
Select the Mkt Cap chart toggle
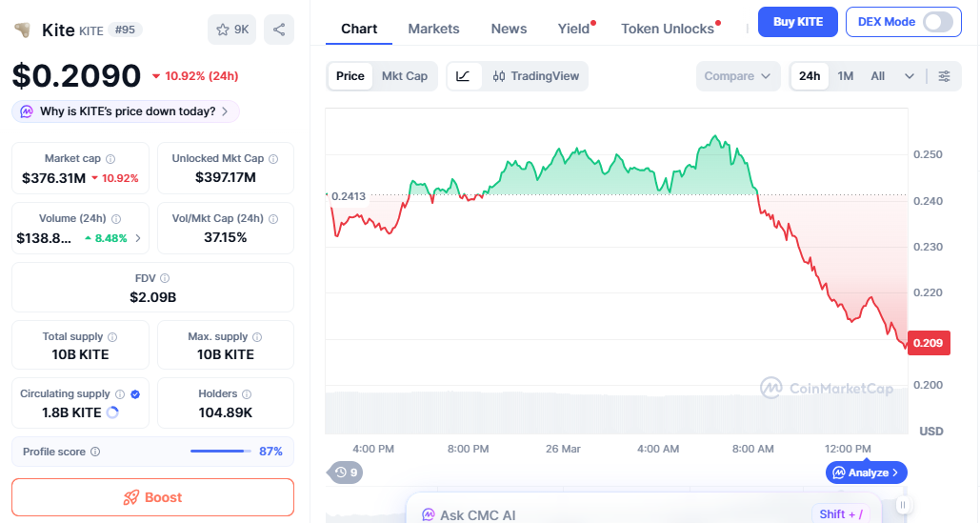(405, 76)
